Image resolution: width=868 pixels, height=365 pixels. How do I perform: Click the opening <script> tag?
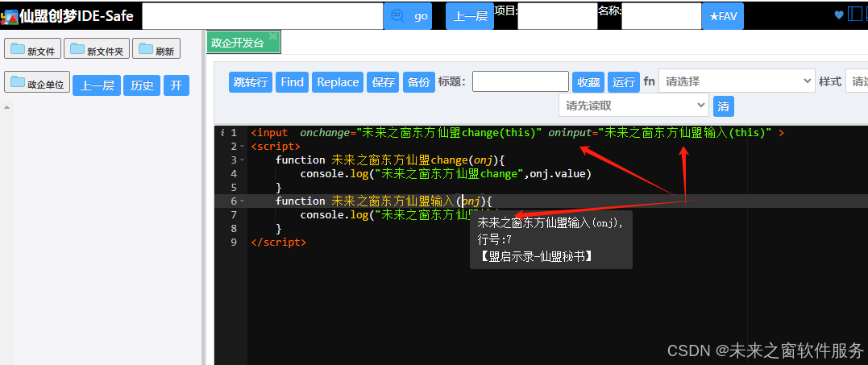[x=276, y=147]
